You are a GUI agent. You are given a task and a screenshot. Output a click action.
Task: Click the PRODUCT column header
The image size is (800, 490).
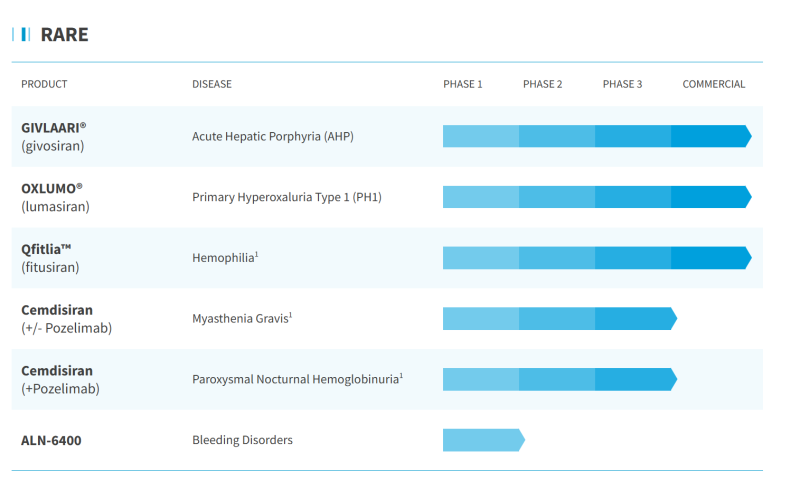pyautogui.click(x=44, y=84)
